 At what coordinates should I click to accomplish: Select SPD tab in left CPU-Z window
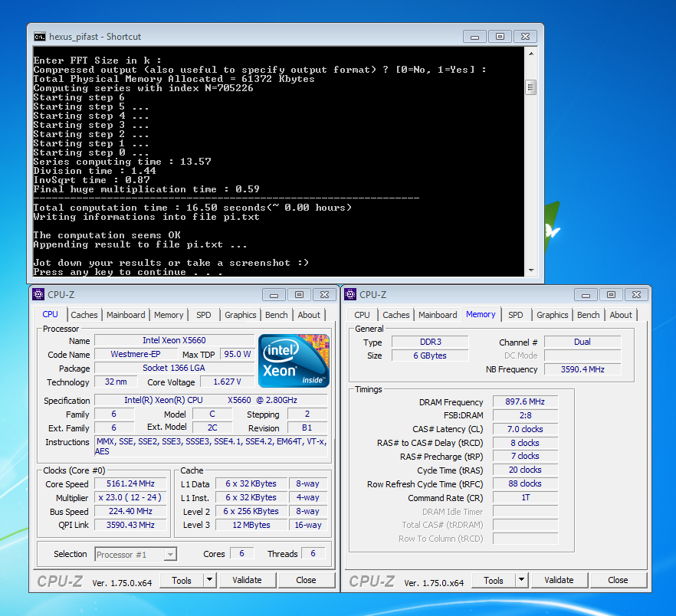coord(204,315)
